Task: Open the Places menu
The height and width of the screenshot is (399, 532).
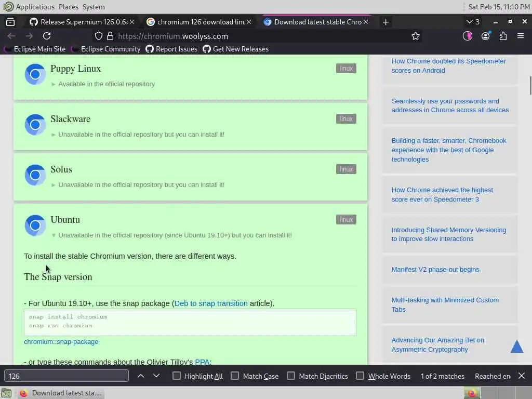Action: (68, 7)
